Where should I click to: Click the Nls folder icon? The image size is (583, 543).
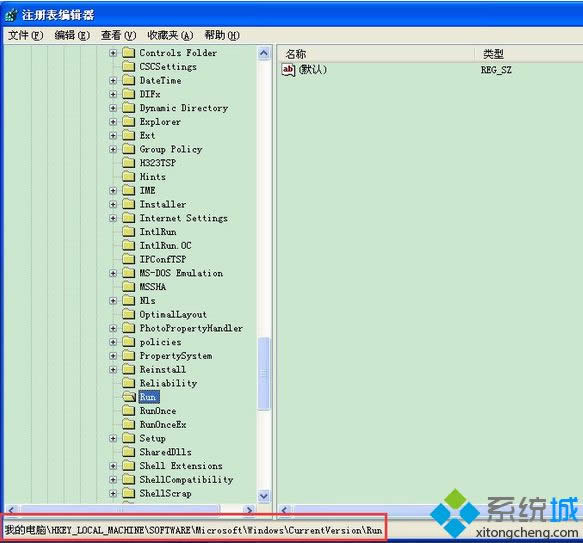point(129,301)
